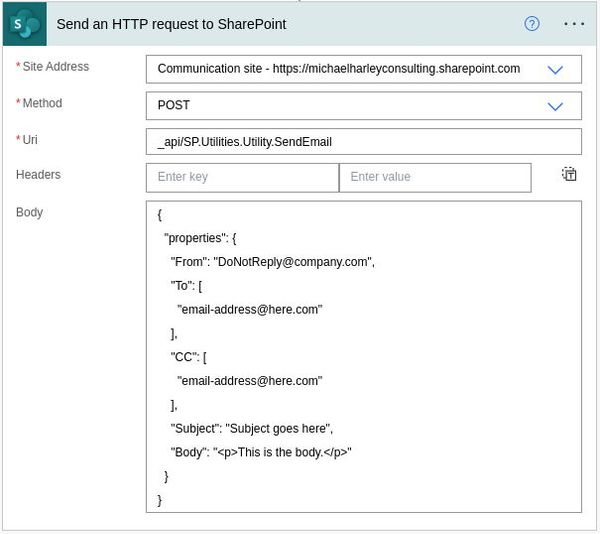The image size is (600, 534).
Task: Open the help question mark icon
Action: [532, 24]
